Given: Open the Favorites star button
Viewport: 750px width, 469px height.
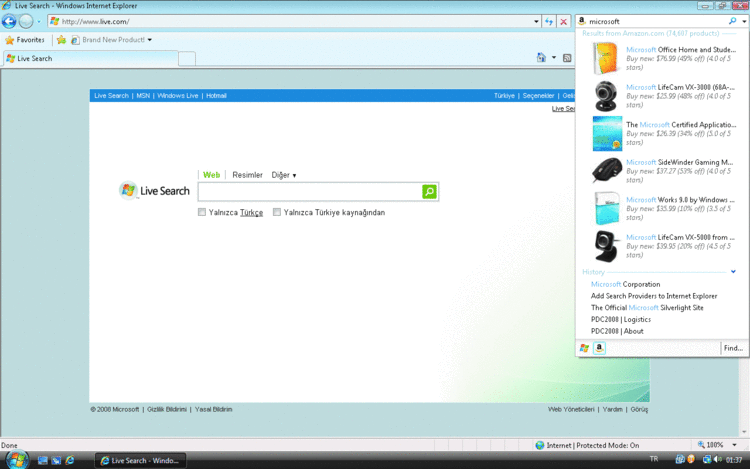Looking at the screenshot, I should coord(24,40).
